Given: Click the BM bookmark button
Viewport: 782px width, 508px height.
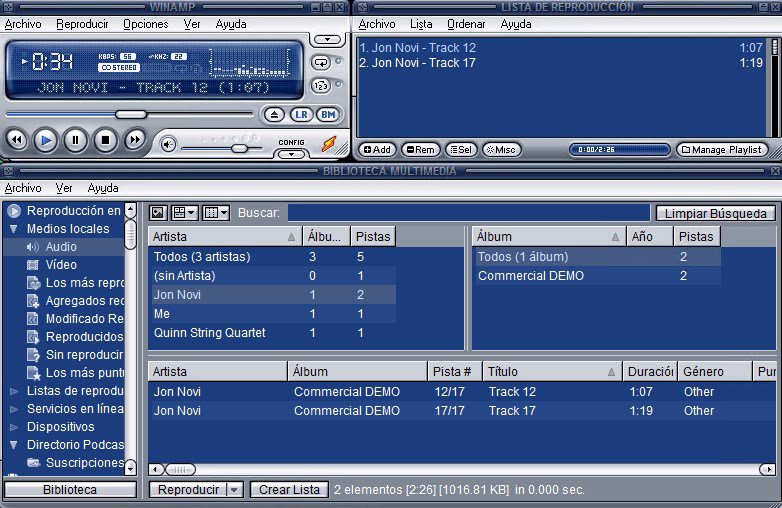Looking at the screenshot, I should 328,115.
